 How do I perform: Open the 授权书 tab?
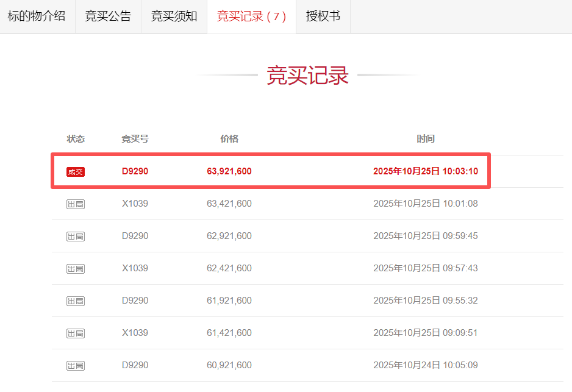(323, 16)
